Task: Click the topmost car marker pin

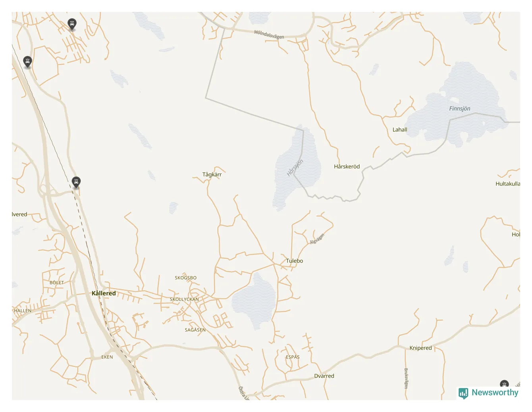Action: tap(72, 24)
